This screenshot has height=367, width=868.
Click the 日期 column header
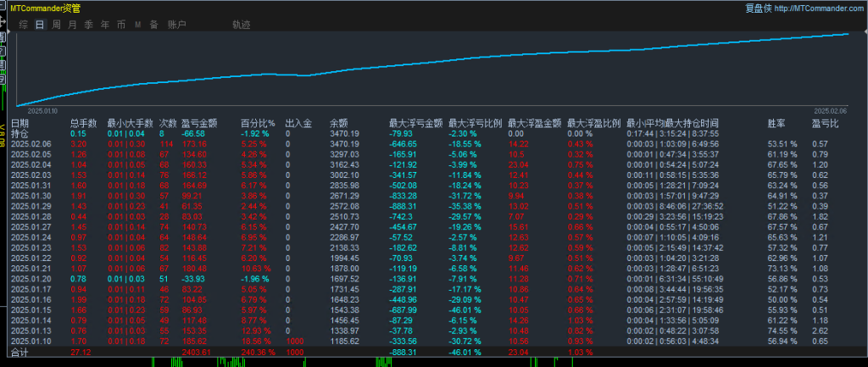click(20, 124)
